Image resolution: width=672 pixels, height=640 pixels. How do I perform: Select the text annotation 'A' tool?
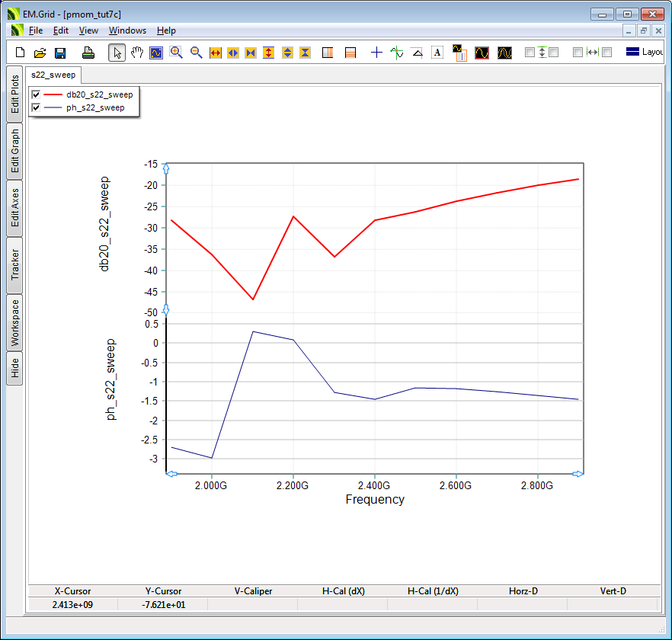point(437,53)
